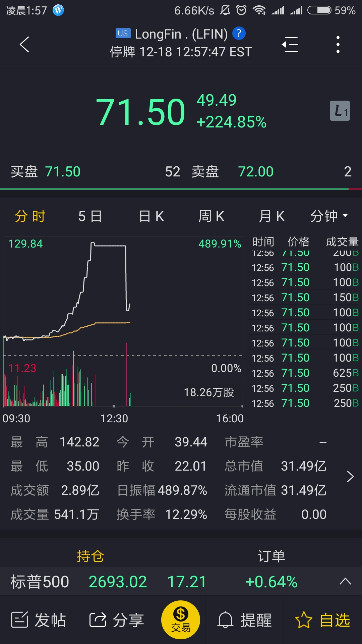This screenshot has height=644, width=362.
Task: Tap the bid price 71.50 in 买盘
Action: 63,172
